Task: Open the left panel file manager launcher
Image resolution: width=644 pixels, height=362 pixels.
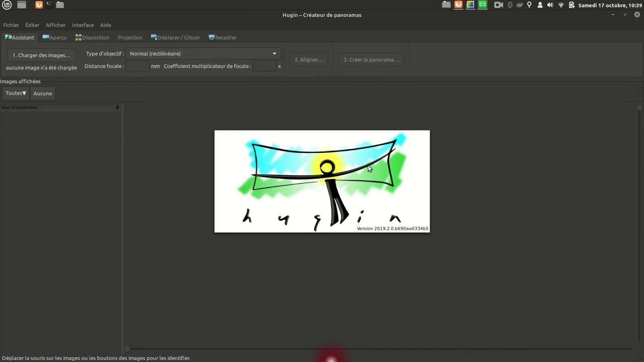Action: 60,5
